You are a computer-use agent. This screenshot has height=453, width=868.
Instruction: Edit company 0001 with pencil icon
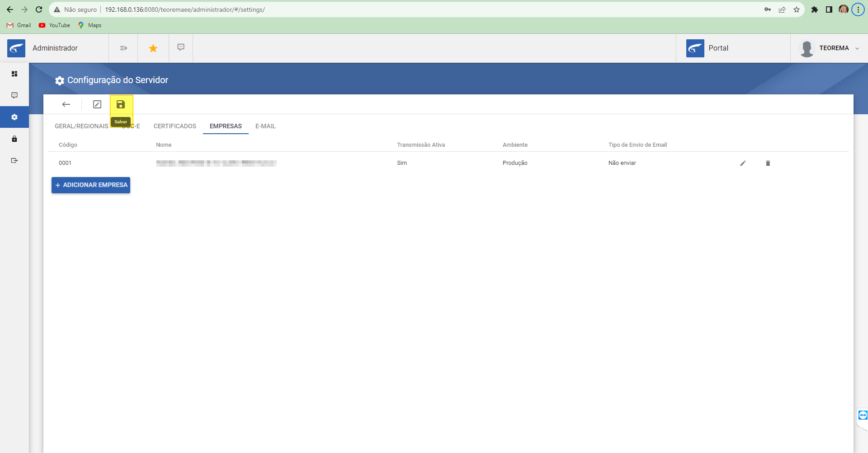tap(743, 163)
